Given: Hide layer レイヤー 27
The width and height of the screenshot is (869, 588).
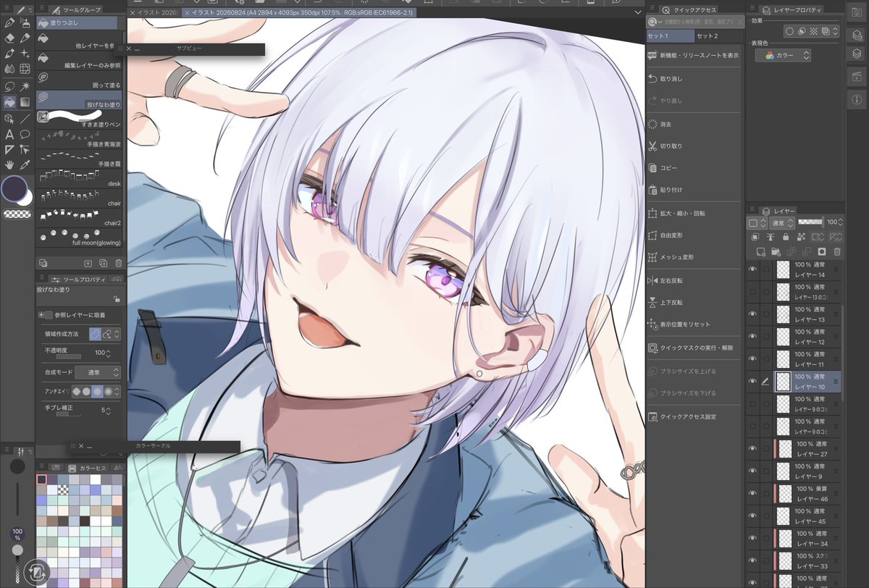Looking at the screenshot, I should point(752,448).
